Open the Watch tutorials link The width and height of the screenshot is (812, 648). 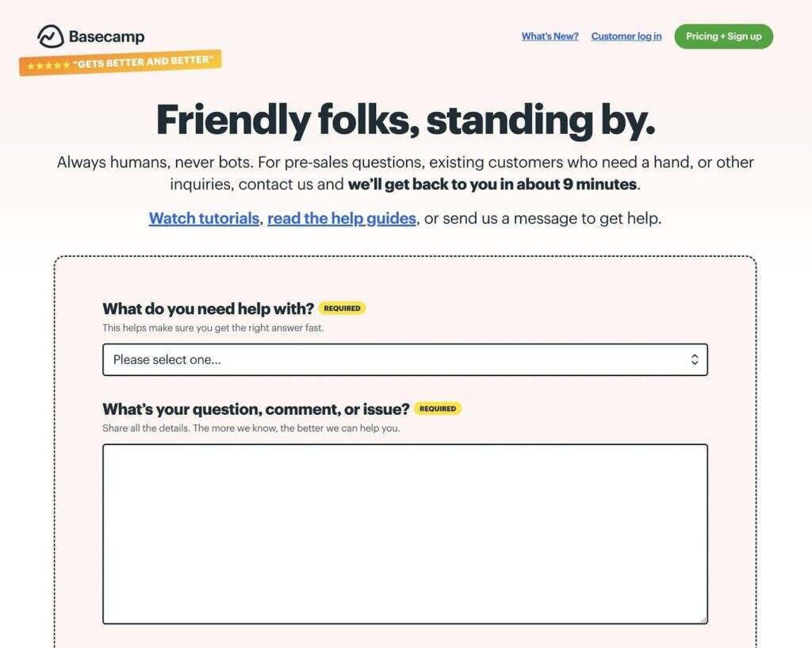point(204,218)
